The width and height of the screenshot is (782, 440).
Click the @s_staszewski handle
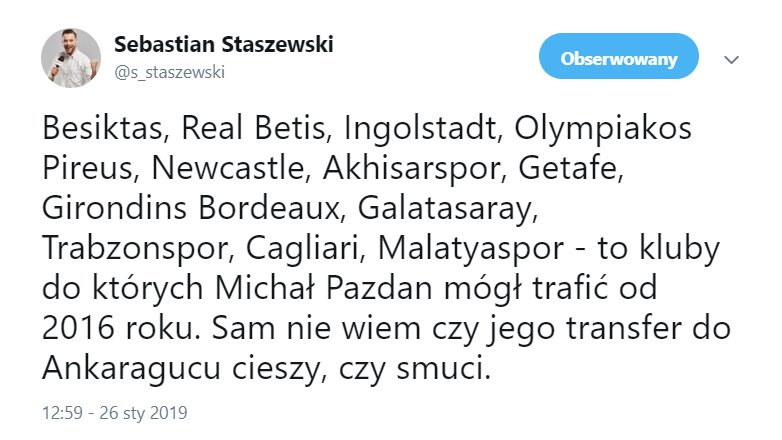coord(170,72)
